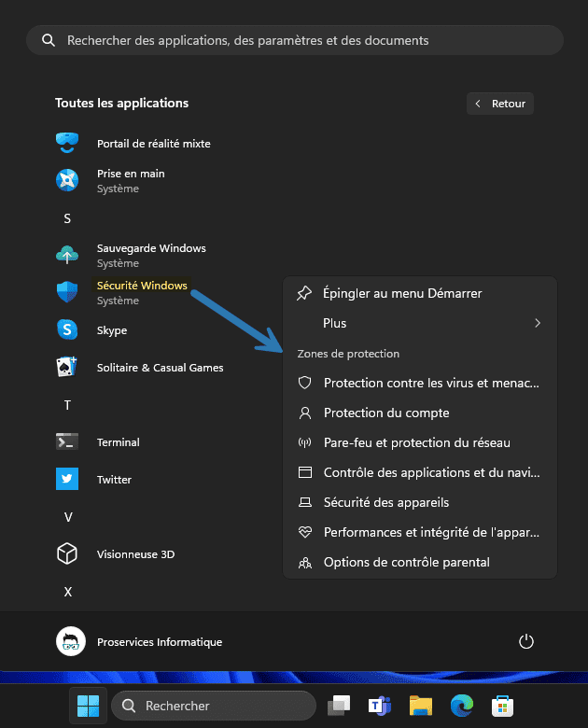The image size is (588, 728).
Task: Open Microsoft Teams from the taskbar
Action: pyautogui.click(x=380, y=706)
